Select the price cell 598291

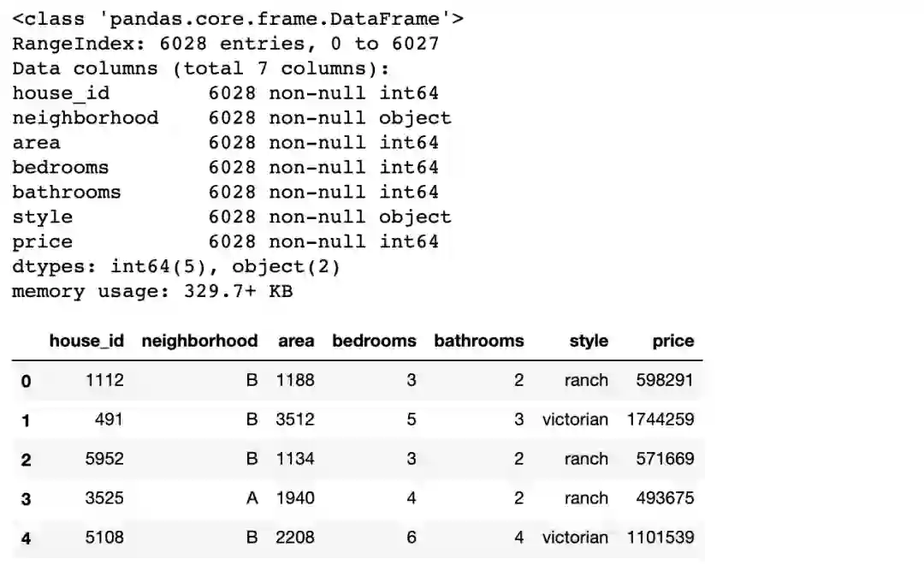[665, 380]
